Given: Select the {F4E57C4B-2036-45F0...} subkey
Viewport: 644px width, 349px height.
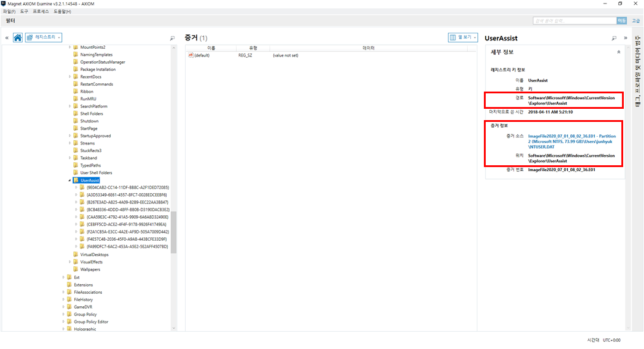Looking at the screenshot, I should click(x=127, y=239).
